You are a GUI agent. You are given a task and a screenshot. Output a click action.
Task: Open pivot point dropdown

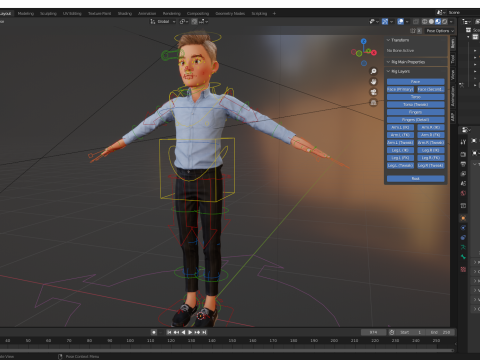tap(184, 21)
